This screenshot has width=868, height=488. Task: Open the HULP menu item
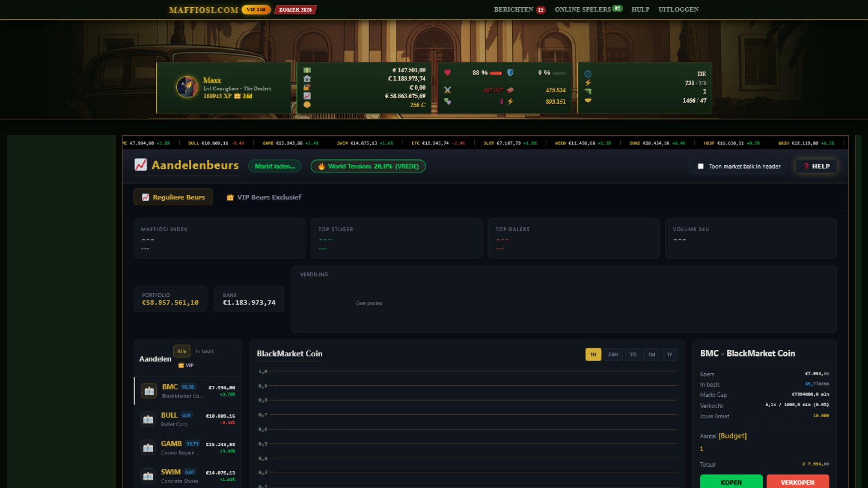pos(640,9)
